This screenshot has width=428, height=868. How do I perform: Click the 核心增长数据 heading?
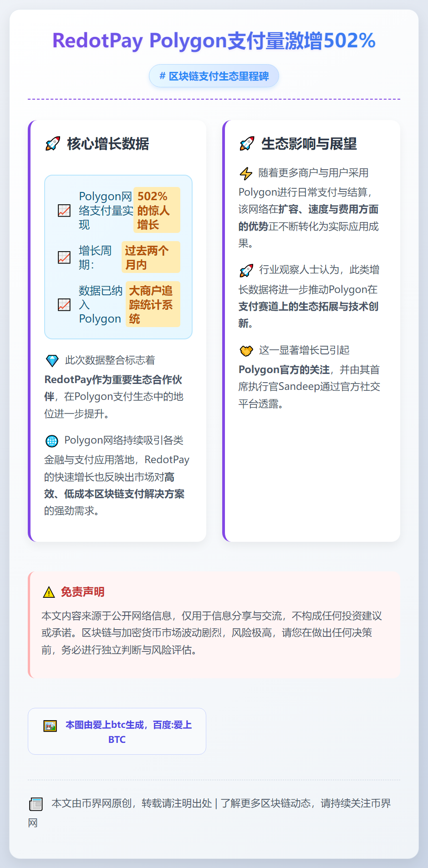click(x=108, y=144)
